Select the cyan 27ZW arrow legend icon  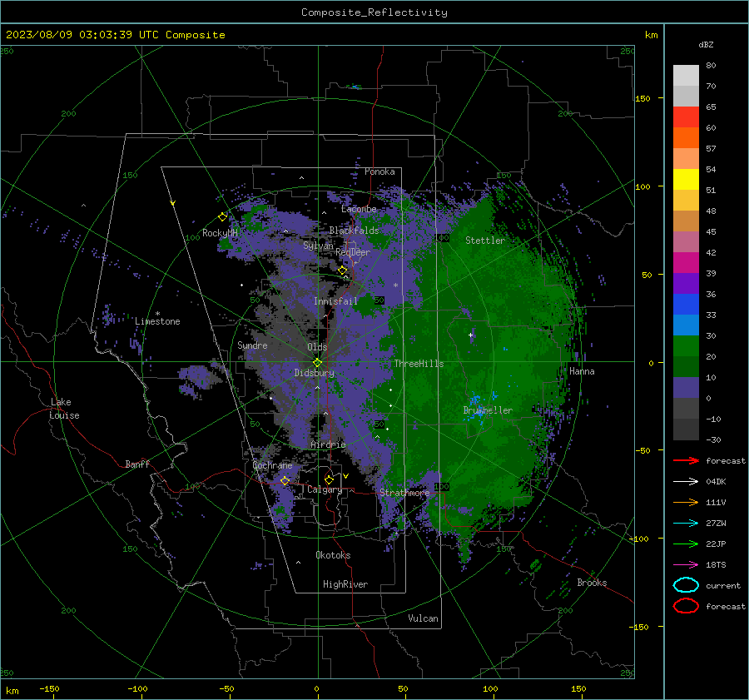click(686, 523)
